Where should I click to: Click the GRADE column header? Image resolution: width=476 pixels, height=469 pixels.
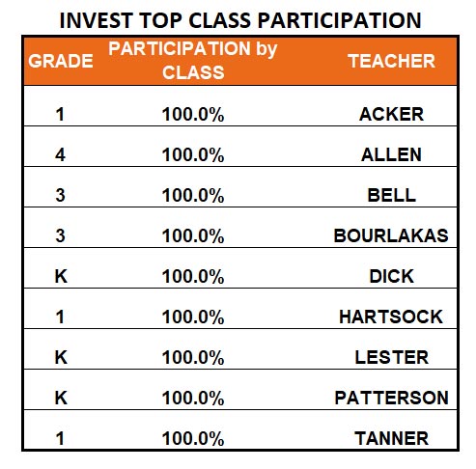pyautogui.click(x=61, y=61)
